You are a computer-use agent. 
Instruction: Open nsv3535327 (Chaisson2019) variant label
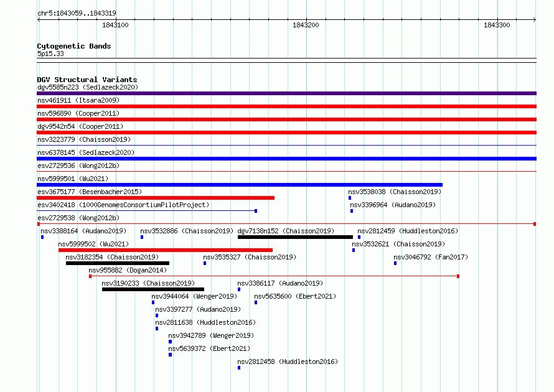coord(250,257)
